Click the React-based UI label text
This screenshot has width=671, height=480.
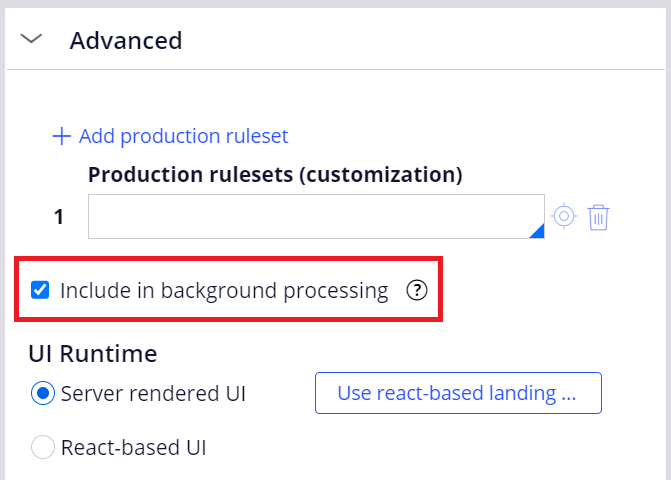coord(134,447)
